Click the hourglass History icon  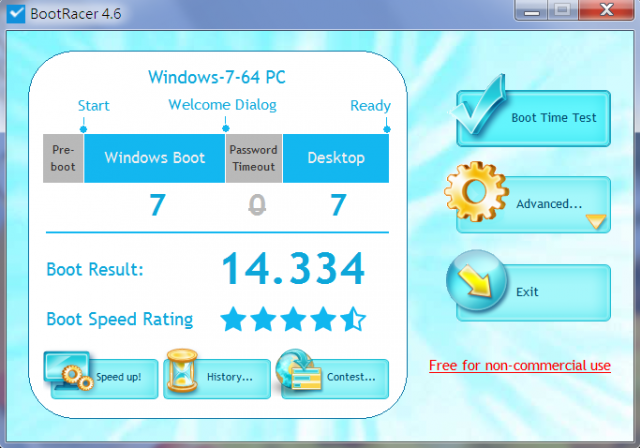click(182, 370)
